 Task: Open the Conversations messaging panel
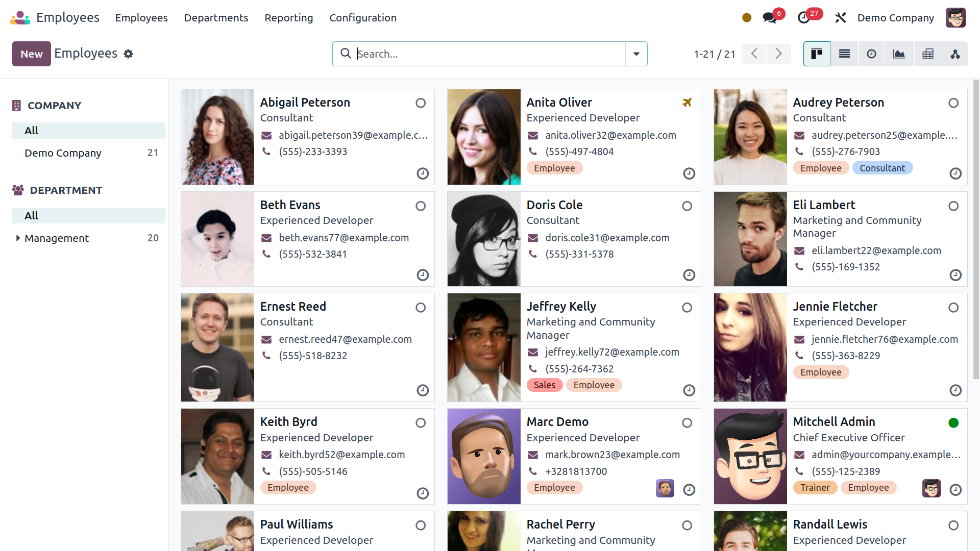click(769, 17)
